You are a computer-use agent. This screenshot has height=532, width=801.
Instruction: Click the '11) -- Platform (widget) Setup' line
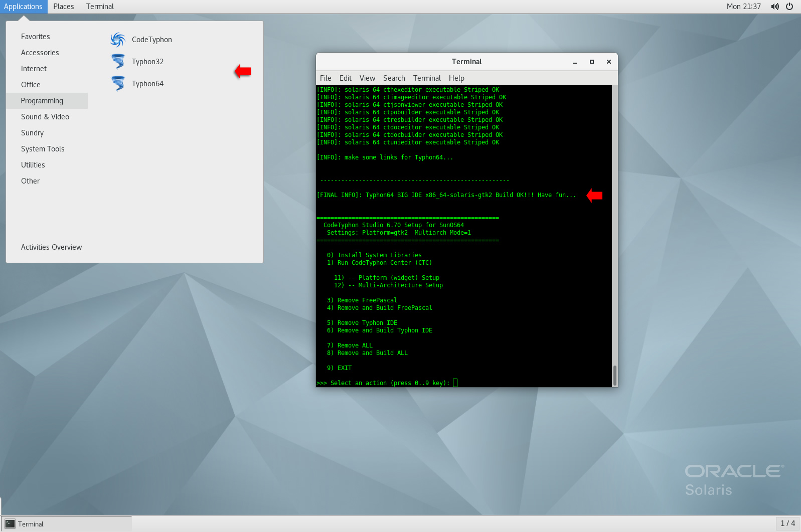(x=387, y=278)
